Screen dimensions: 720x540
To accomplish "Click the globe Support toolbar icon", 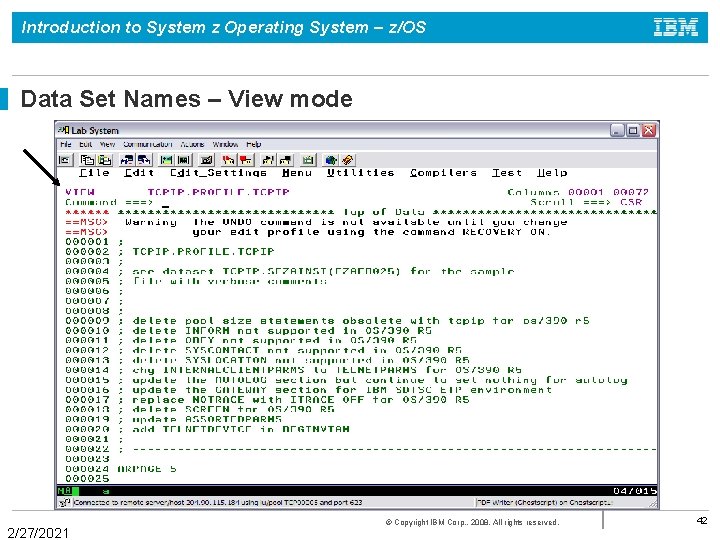I will tap(331, 160).
